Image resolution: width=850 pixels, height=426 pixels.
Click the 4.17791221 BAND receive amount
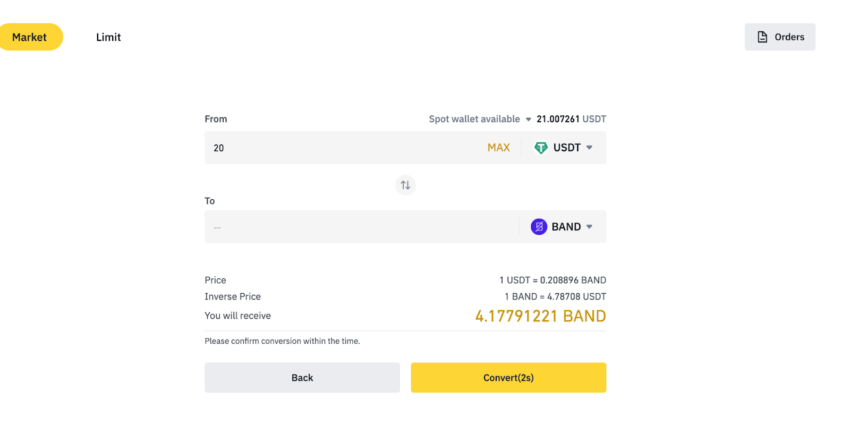[540, 316]
